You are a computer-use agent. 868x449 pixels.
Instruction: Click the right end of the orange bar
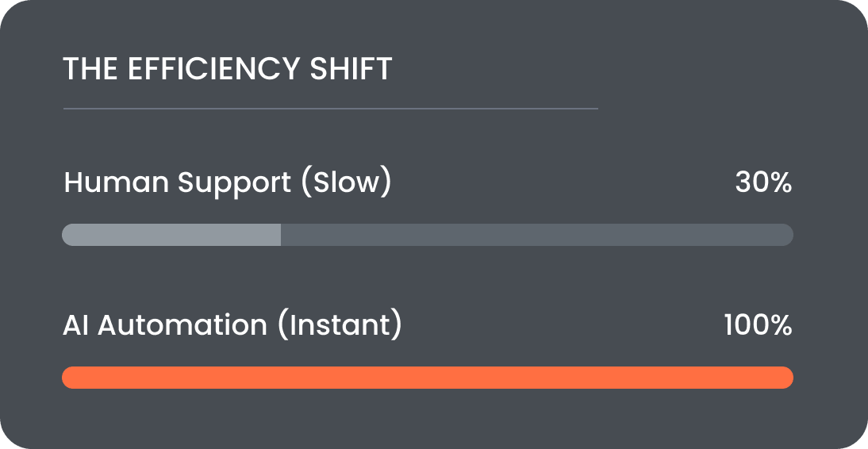click(785, 378)
